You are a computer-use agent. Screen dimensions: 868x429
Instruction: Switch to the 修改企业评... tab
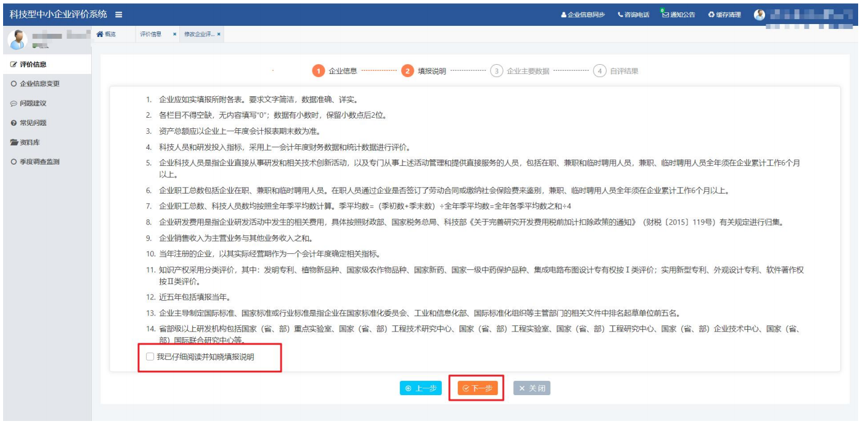pyautogui.click(x=198, y=35)
